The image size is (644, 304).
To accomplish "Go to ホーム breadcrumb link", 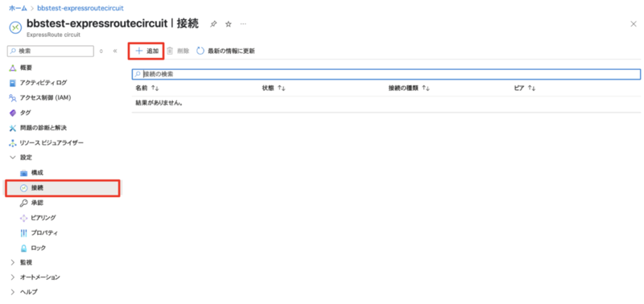I will pos(18,8).
